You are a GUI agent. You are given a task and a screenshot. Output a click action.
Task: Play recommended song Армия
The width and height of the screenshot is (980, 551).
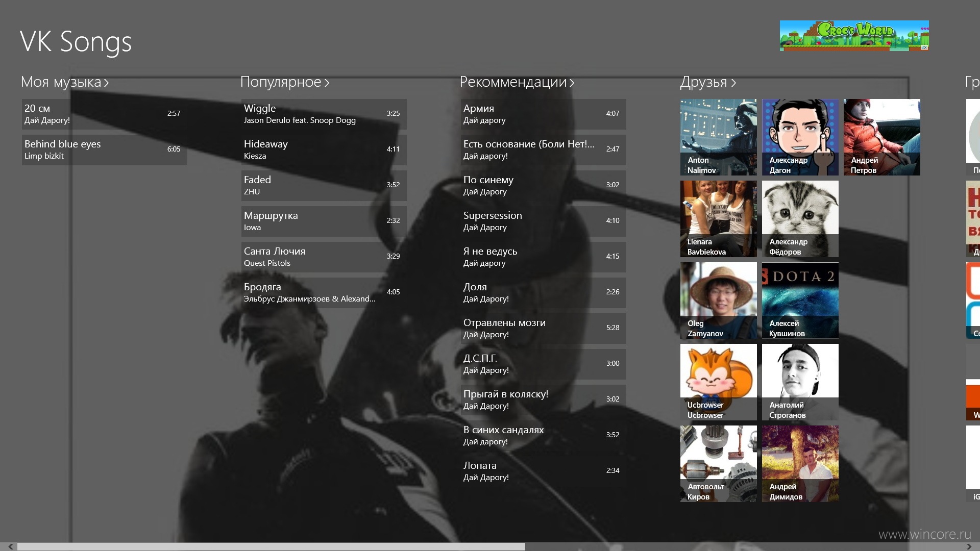pyautogui.click(x=543, y=114)
